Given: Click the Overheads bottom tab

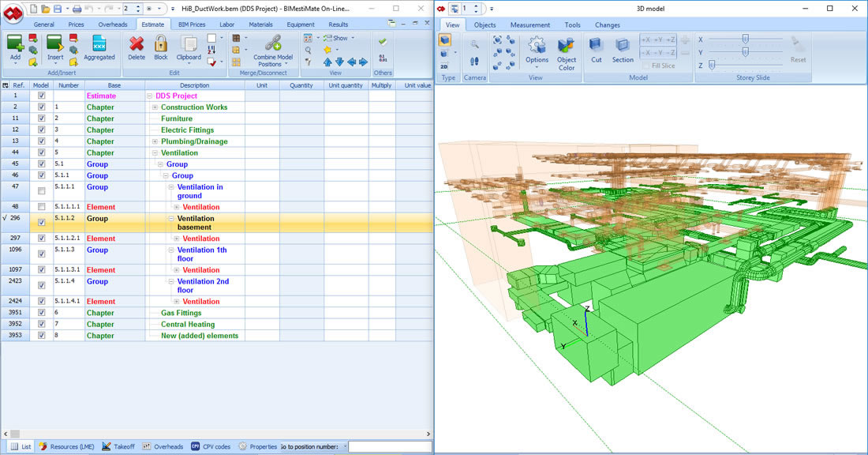Looking at the screenshot, I should (x=163, y=446).
